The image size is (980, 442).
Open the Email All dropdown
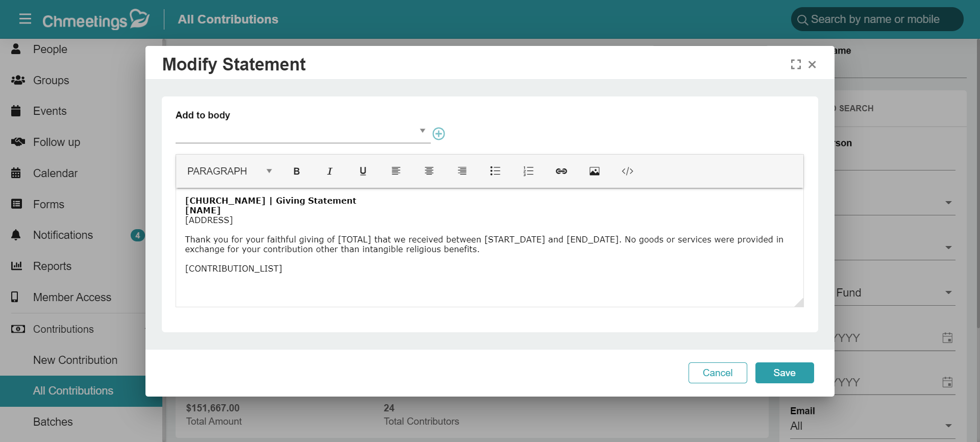872,426
